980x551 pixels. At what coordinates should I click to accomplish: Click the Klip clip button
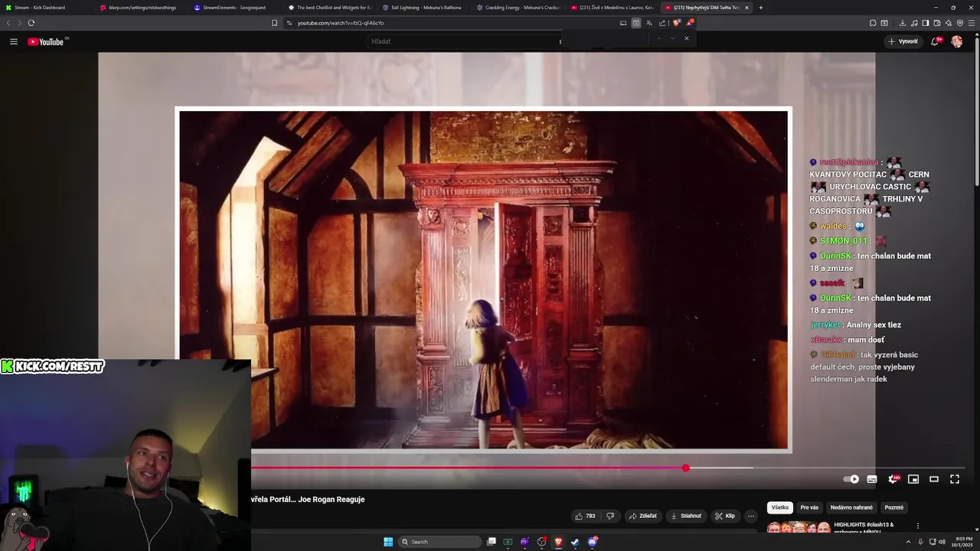(x=725, y=516)
